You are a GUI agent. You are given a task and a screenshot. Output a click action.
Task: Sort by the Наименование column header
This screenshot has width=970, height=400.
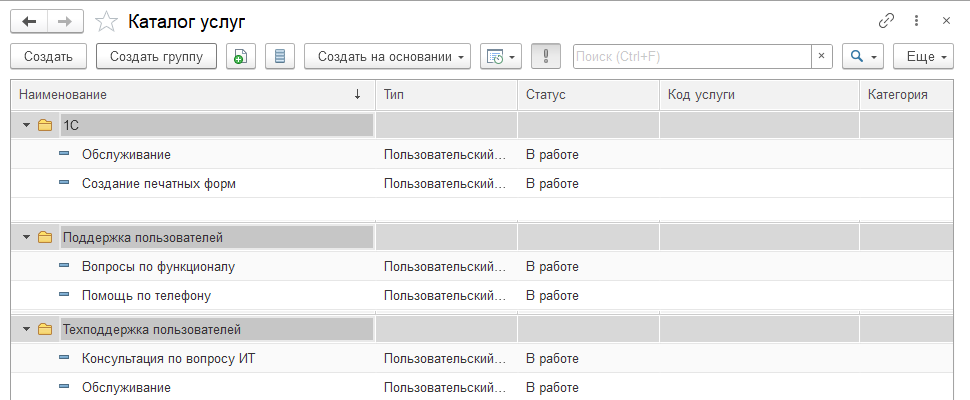click(193, 95)
